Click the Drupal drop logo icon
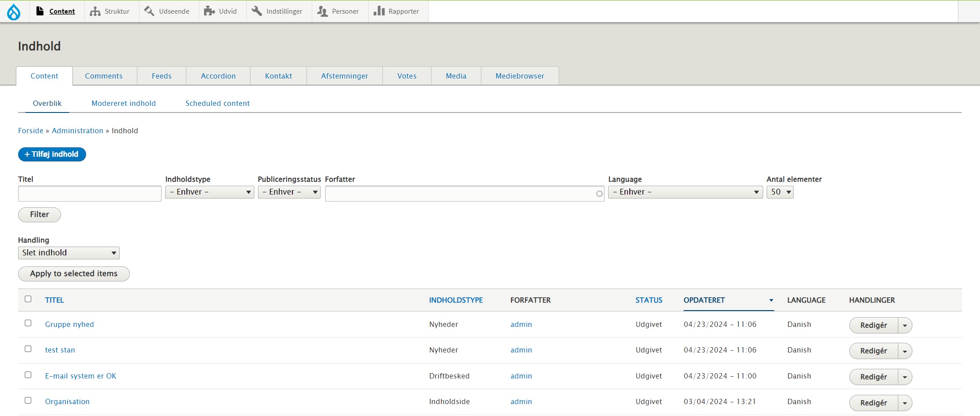 pos(14,11)
